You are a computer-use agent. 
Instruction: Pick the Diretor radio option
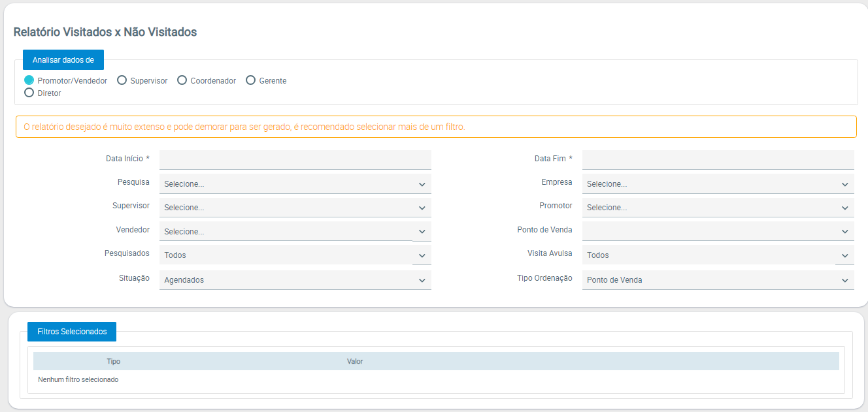29,93
